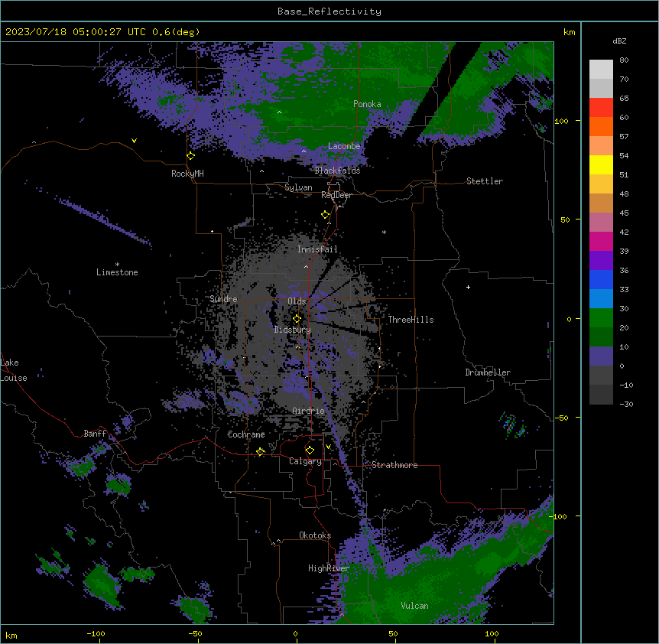
Task: Click the Olds town label
Action: (x=297, y=301)
